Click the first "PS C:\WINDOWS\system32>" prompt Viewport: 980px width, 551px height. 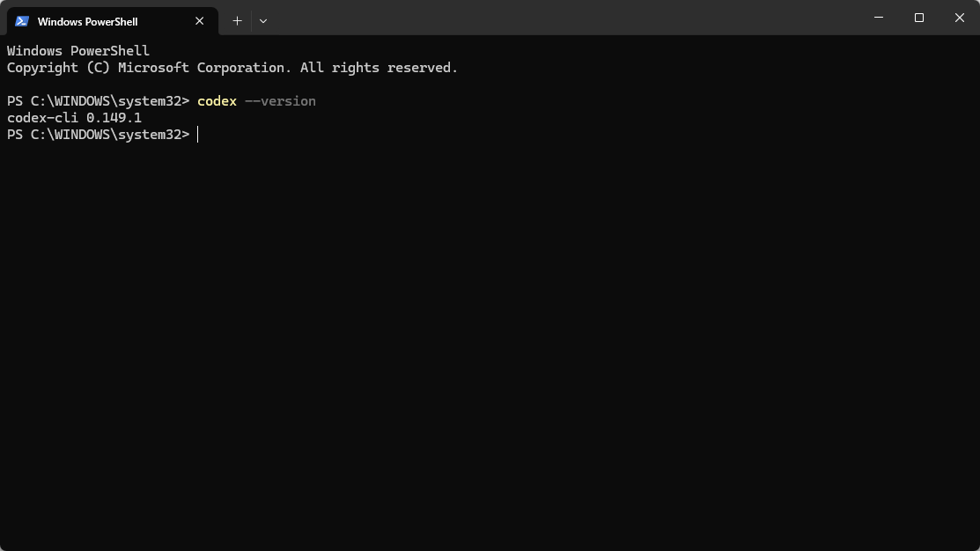pos(98,101)
